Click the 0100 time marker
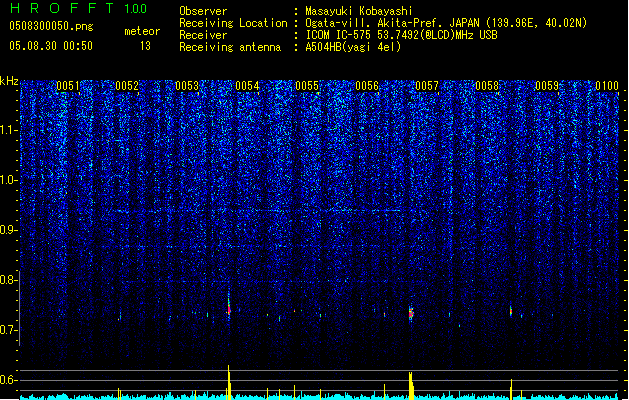The width and height of the screenshot is (629, 400). (607, 86)
